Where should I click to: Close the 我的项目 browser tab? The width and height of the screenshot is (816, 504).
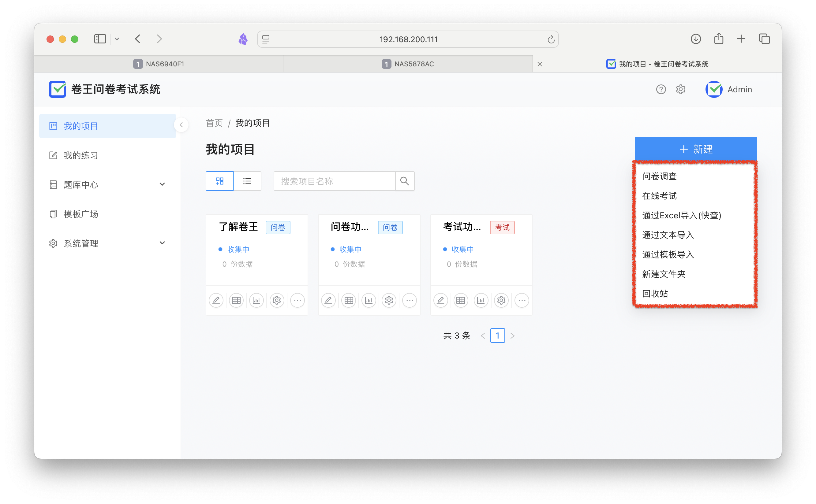click(539, 64)
